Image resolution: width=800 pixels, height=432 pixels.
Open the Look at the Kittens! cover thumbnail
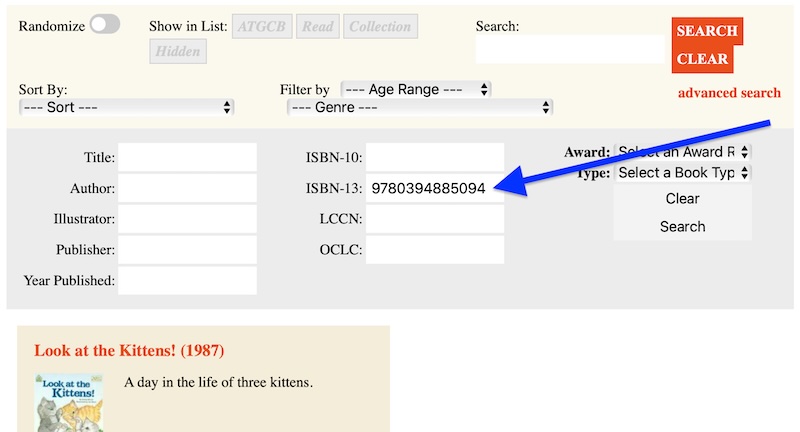pos(69,403)
